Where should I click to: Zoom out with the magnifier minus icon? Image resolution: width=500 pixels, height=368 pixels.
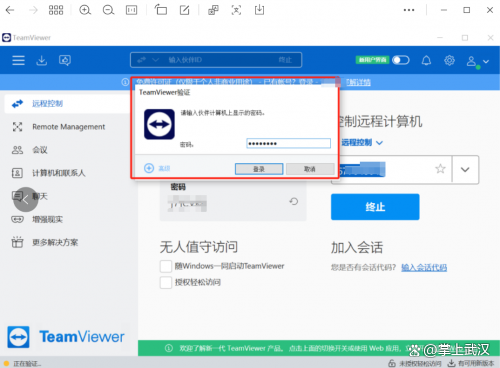[108, 10]
